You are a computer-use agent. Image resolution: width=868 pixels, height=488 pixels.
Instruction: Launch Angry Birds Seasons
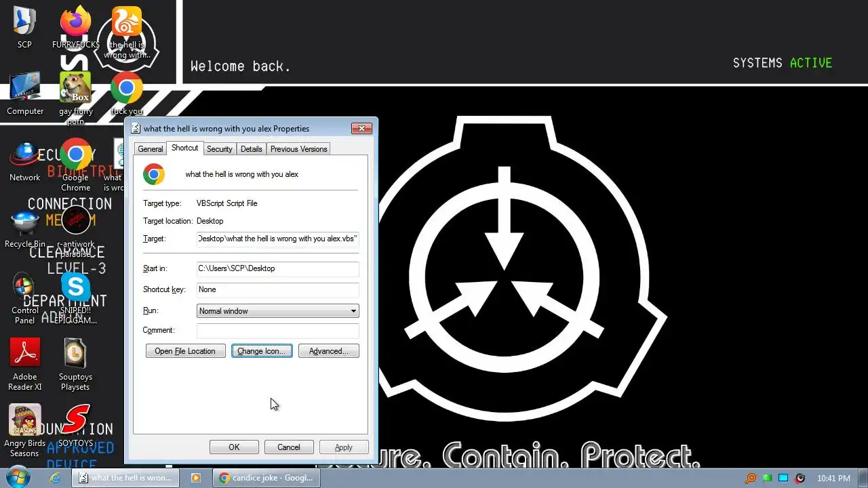pyautogui.click(x=25, y=421)
